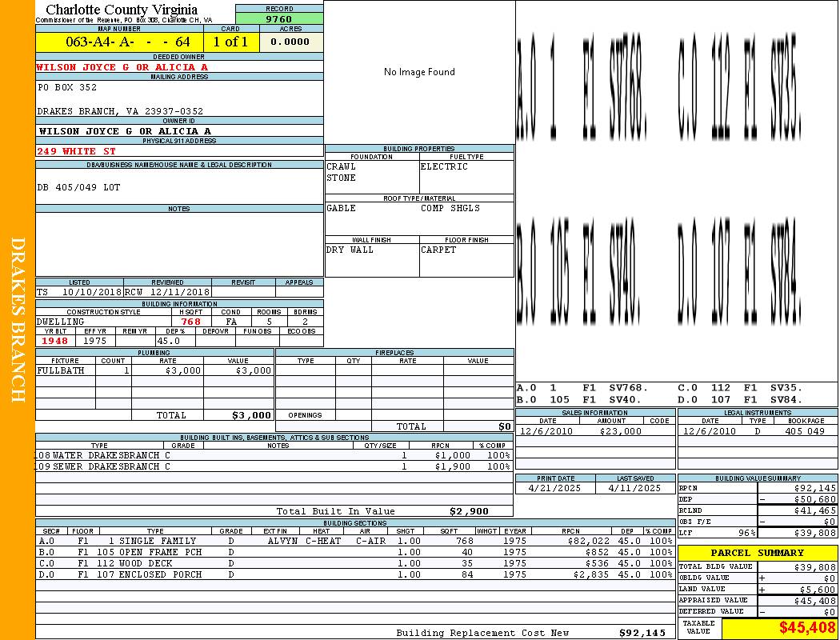This screenshot has width=840, height=640.
Task: Click land value $5,600
Action: point(818,589)
